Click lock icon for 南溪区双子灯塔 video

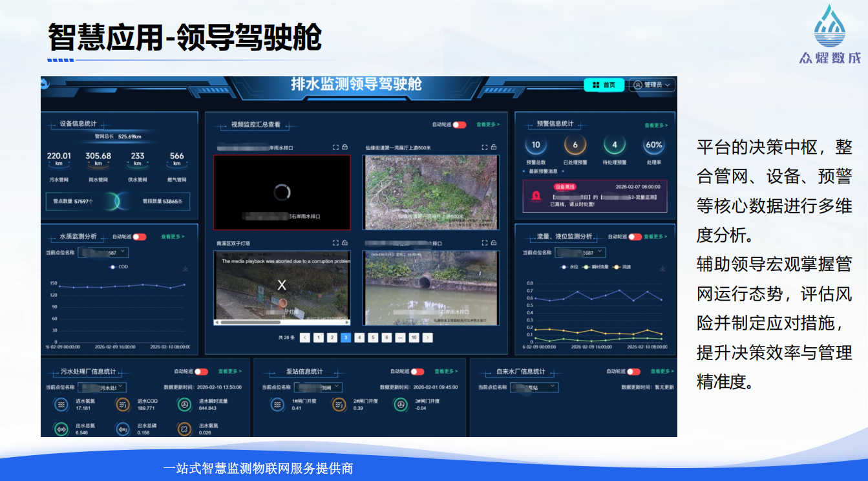pyautogui.click(x=345, y=243)
